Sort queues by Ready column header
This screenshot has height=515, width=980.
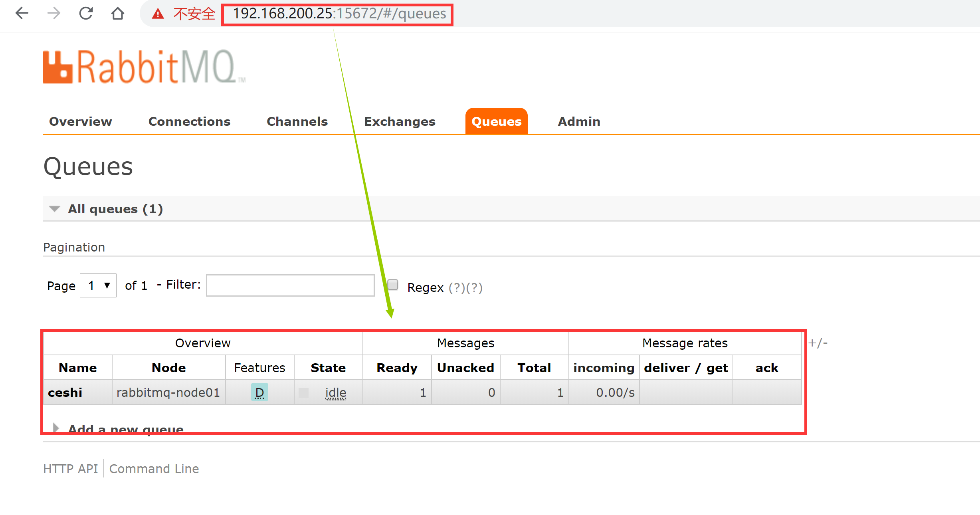coord(397,368)
